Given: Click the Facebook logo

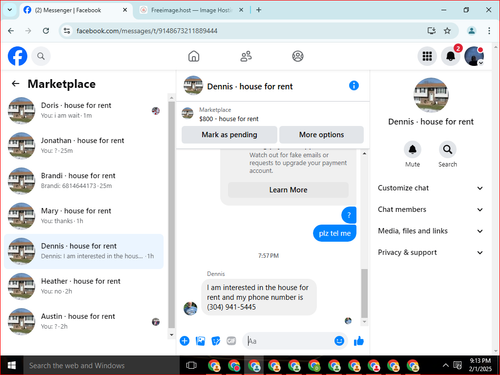Looking at the screenshot, I should coord(17,56).
